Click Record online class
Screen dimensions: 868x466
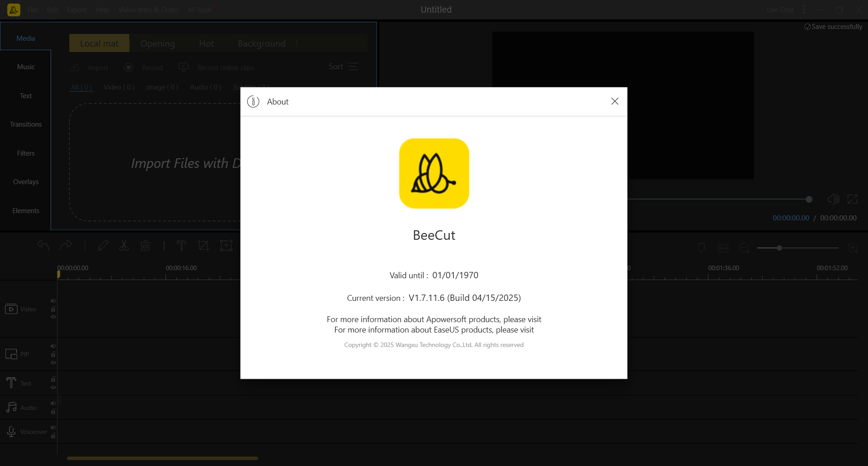pyautogui.click(x=217, y=67)
